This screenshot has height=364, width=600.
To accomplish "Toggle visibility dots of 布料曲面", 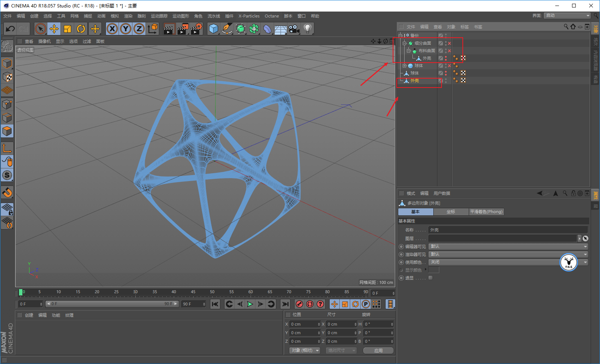I will 446,51.
